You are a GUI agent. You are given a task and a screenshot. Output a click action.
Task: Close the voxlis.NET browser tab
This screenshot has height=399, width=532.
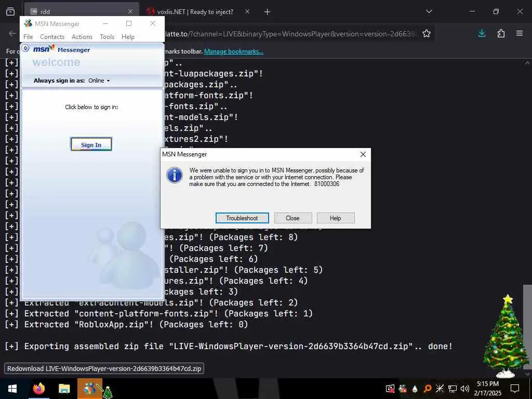tap(247, 11)
